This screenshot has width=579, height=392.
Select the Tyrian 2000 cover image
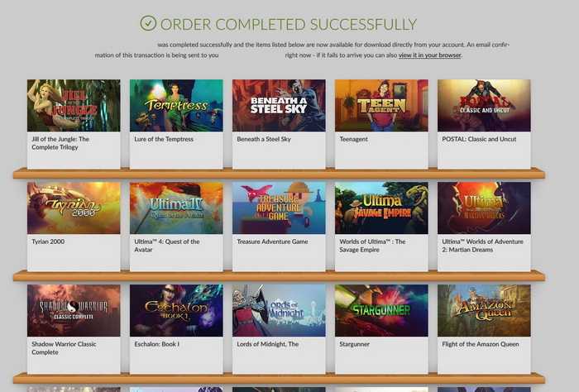[74, 208]
